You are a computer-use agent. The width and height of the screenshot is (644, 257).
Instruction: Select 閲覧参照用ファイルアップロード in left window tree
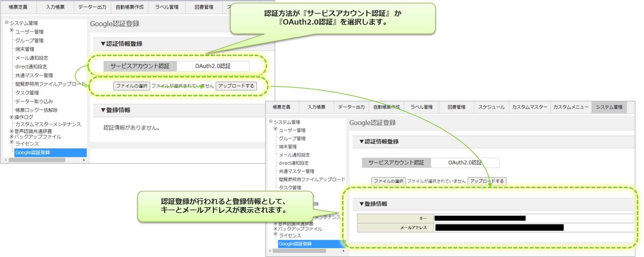click(50, 84)
